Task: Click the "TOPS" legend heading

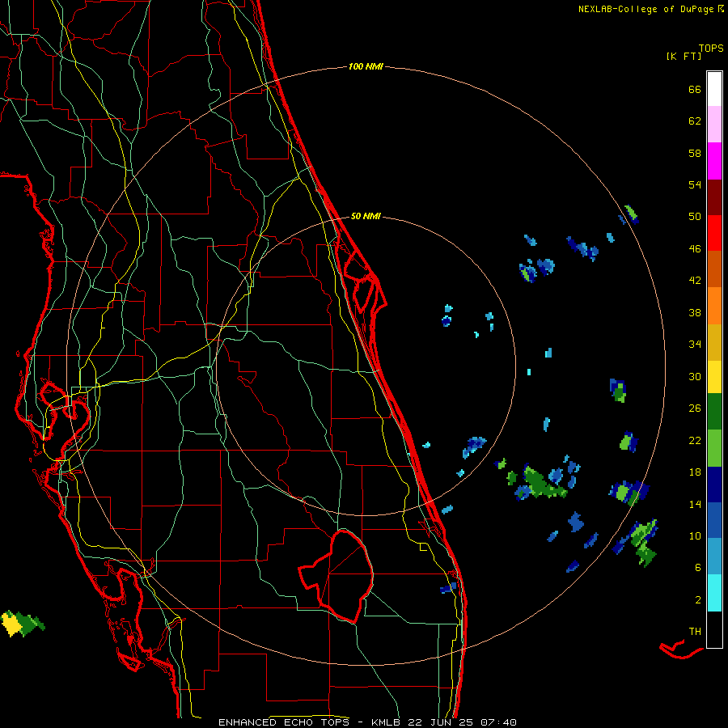Action: (711, 49)
